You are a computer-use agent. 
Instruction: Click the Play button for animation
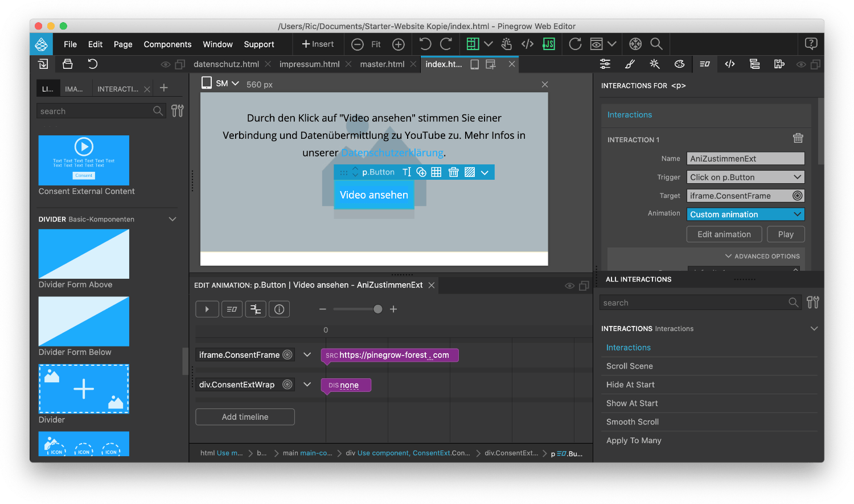(786, 234)
